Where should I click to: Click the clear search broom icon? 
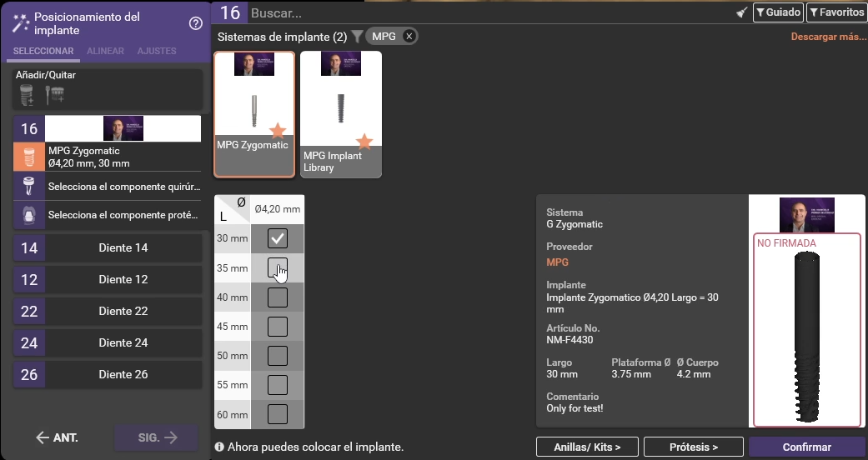(741, 12)
